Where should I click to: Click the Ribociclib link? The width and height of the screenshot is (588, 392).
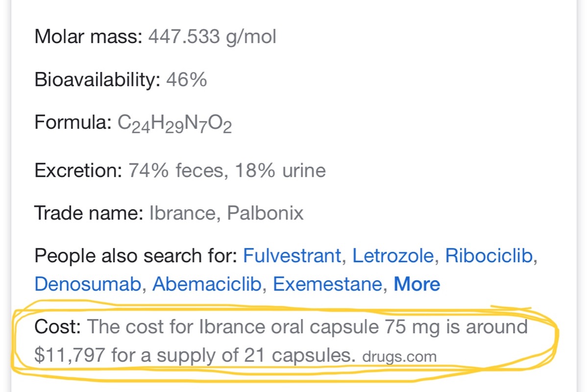[489, 256]
